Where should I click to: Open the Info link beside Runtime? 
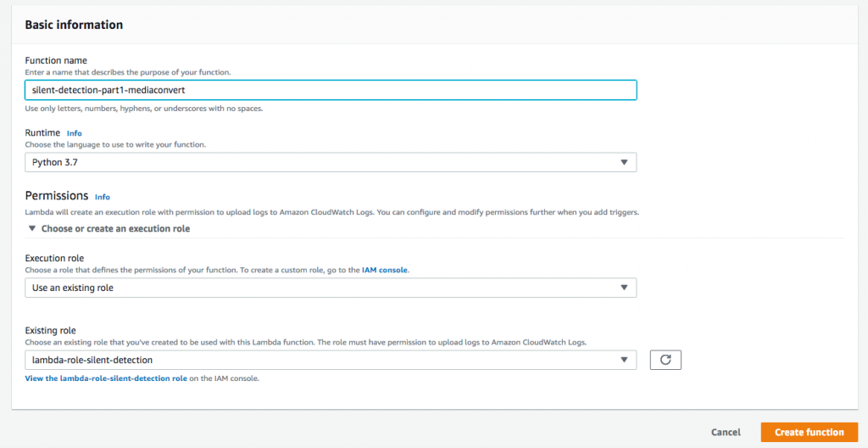[75, 133]
